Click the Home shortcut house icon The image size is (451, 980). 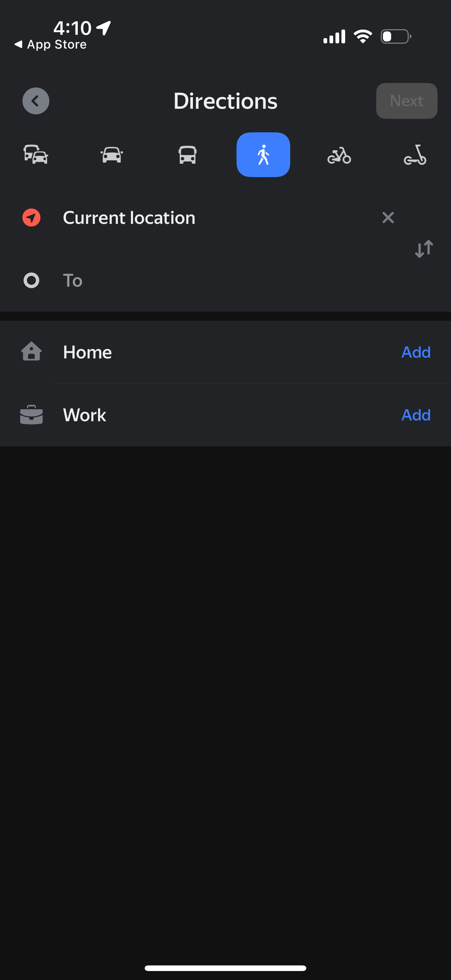[x=31, y=352]
